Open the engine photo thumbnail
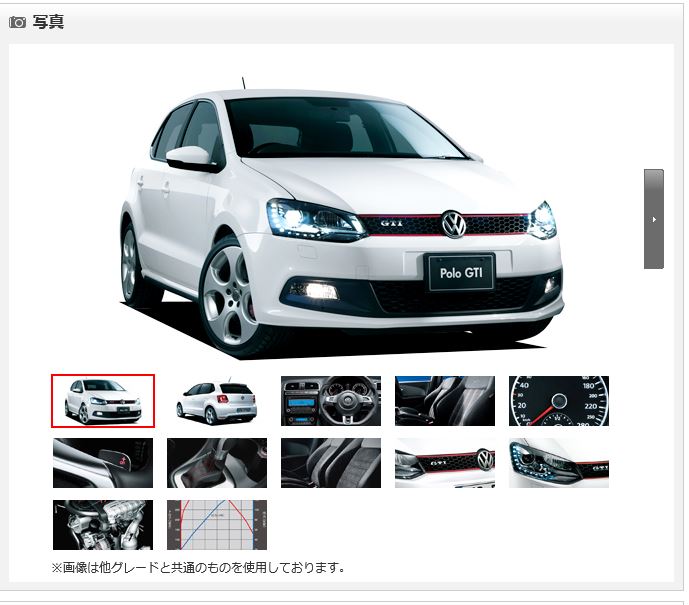689x605 pixels. coord(103,525)
